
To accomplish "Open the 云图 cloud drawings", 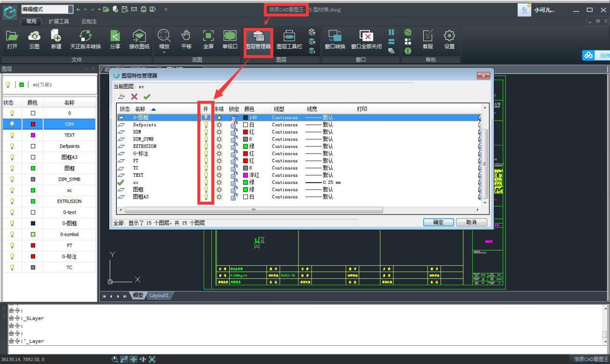I will tap(34, 39).
